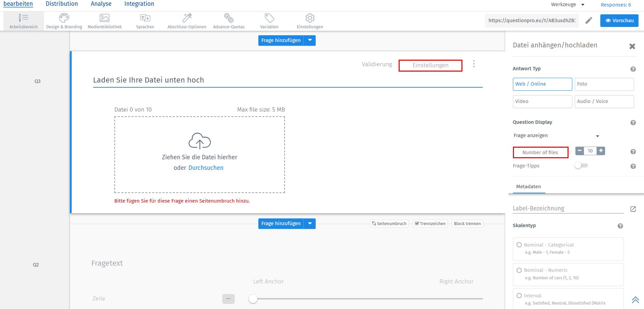The image size is (644, 309).
Task: Click the pencil icon to edit survey URL
Action: point(589,20)
